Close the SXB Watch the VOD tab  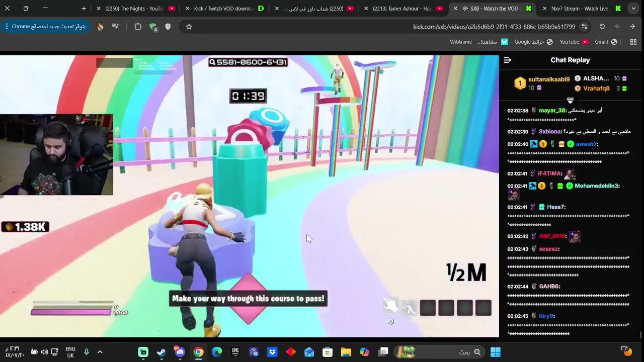(x=455, y=9)
